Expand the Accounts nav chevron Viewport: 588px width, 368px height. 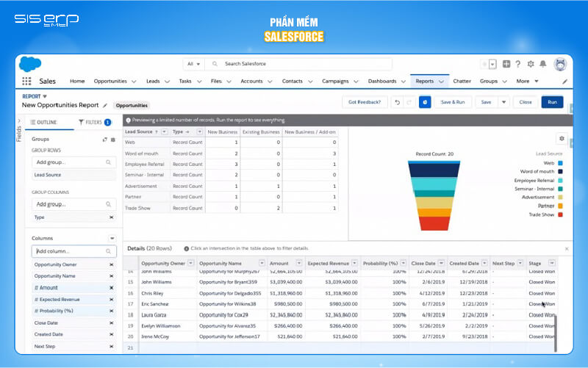[x=270, y=82]
